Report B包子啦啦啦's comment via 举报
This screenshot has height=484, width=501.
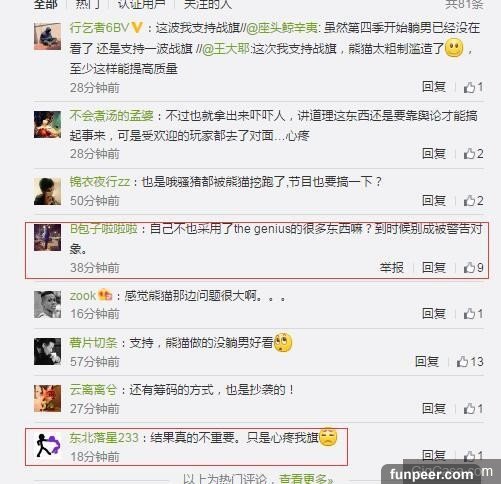tap(392, 267)
